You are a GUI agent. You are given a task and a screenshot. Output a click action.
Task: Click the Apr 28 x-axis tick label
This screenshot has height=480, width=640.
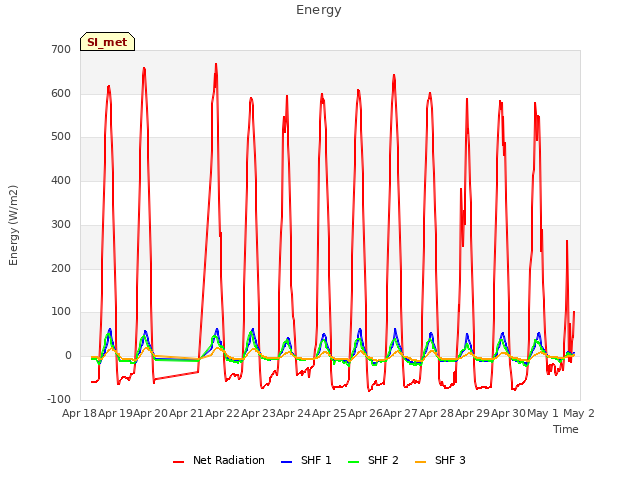436,413
